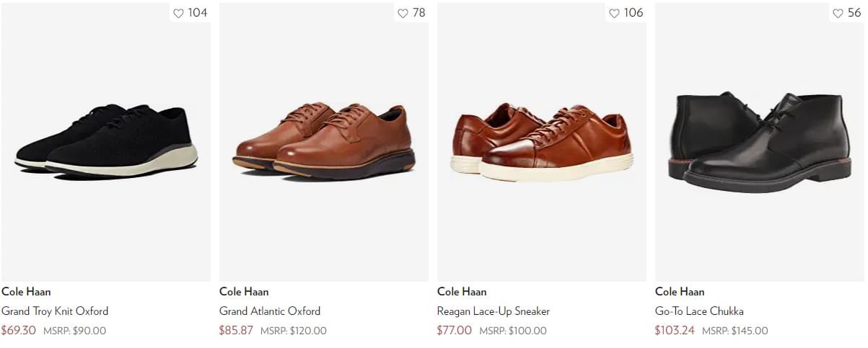Click Cole Haan brand above Grand Troy
868x348 pixels.
26,292
